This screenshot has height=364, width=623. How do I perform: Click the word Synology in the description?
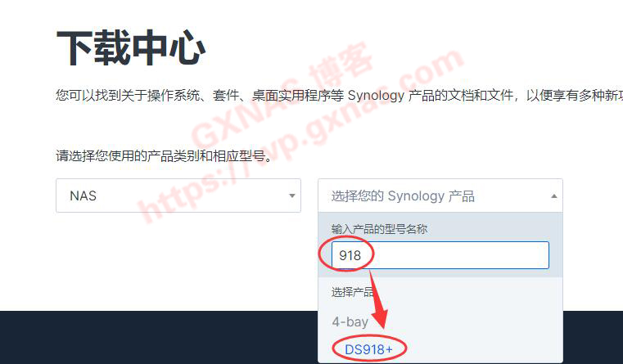(376, 96)
